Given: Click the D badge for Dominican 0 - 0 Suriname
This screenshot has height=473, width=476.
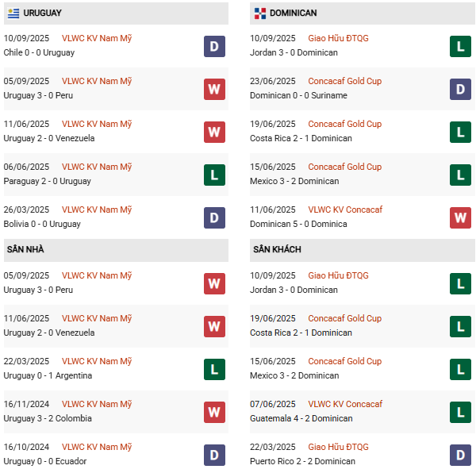Looking at the screenshot, I should coord(460,89).
